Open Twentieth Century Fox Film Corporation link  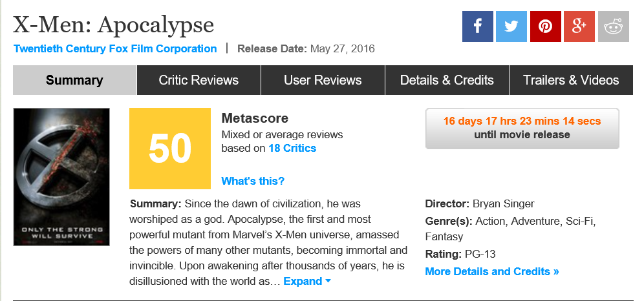pos(115,48)
